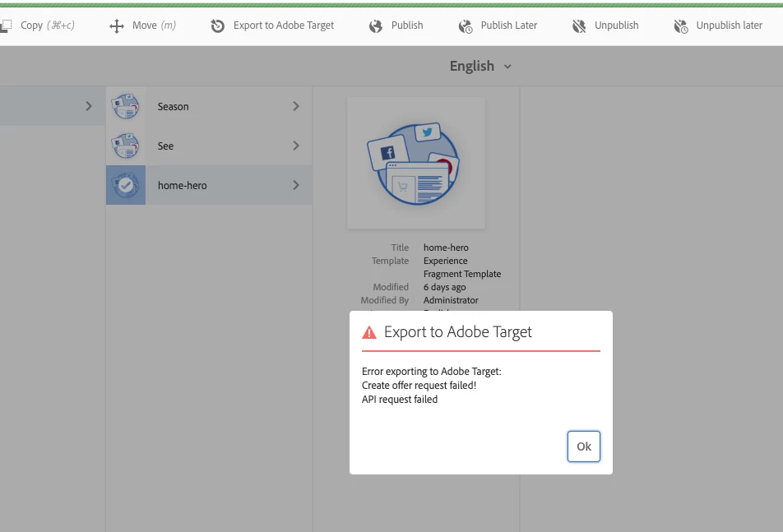Select Publish Later label
The width and height of the screenshot is (783, 532).
pyautogui.click(x=509, y=25)
